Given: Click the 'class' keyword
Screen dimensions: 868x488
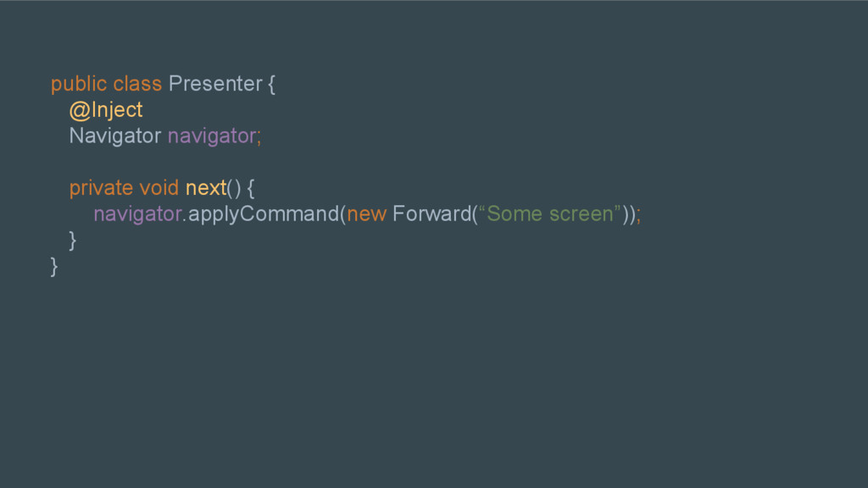Looking at the screenshot, I should tap(137, 84).
